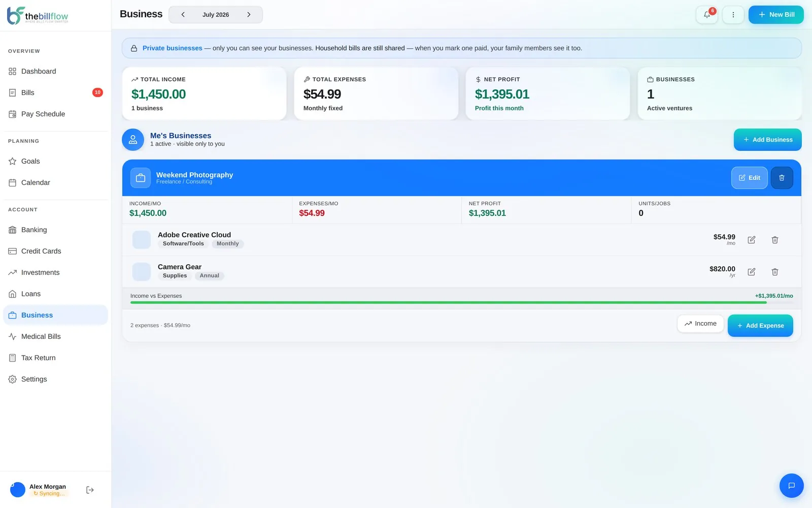The width and height of the screenshot is (812, 508).
Task: Click the Income button
Action: coord(700,324)
